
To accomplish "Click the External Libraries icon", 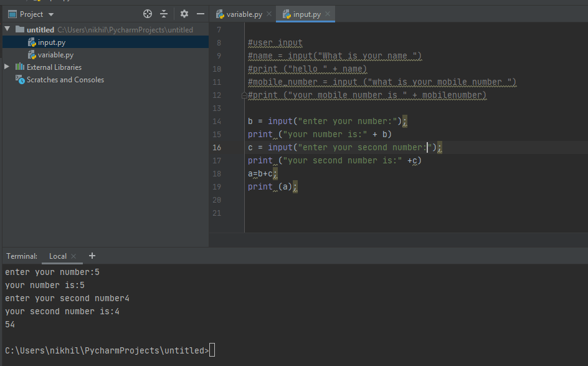I will 19,67.
